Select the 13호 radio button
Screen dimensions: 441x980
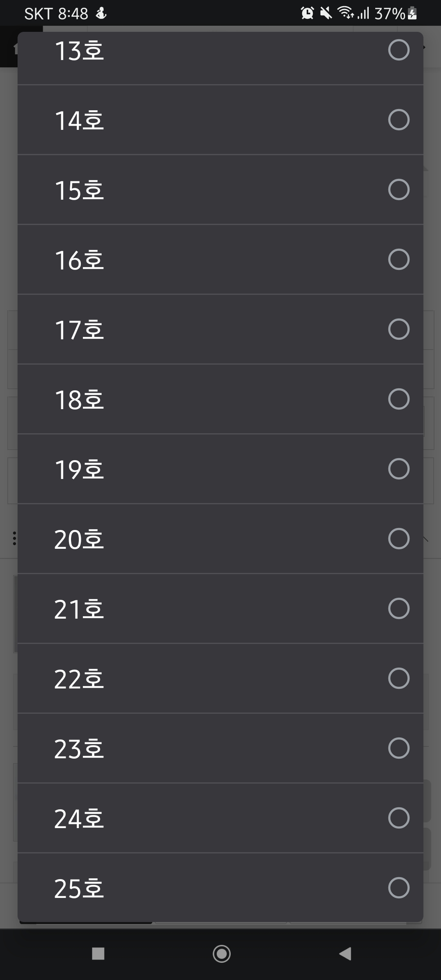click(399, 50)
